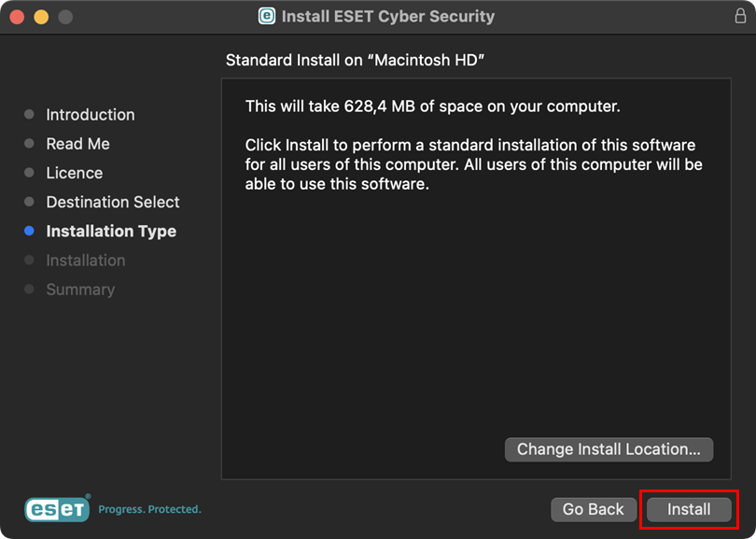Click the 'Install ESET Cyber Security' window title
756x539 pixels.
coord(388,17)
